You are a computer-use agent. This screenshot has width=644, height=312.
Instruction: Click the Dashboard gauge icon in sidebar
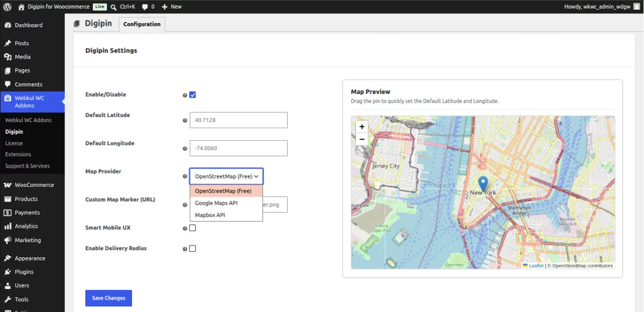click(x=8, y=25)
